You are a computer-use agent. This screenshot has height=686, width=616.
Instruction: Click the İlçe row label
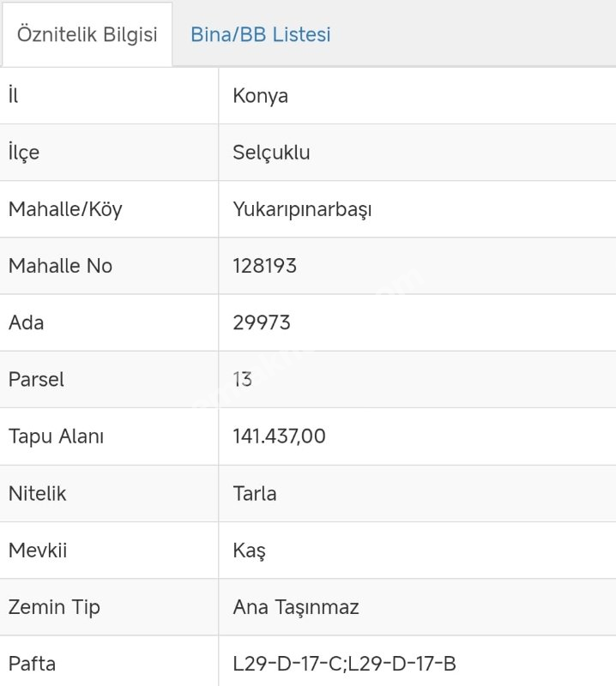coord(24,153)
